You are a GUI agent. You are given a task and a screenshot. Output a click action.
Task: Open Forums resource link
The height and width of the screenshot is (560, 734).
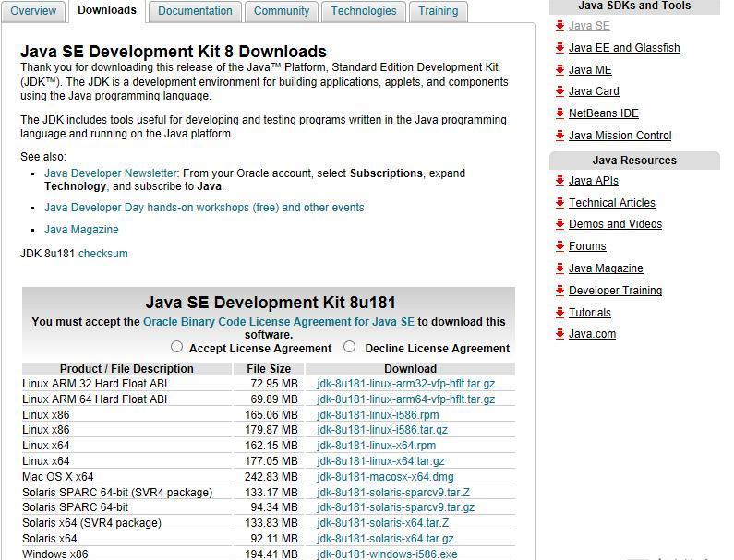tap(587, 246)
